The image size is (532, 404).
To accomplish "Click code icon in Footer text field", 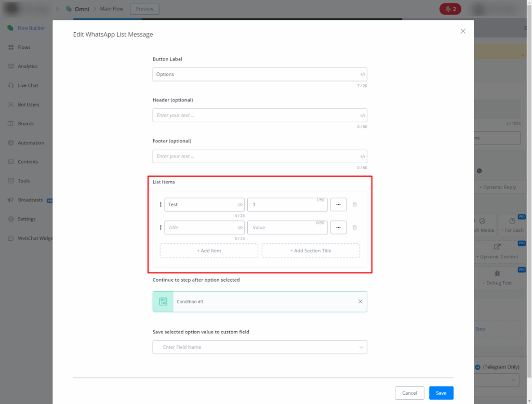I will pyautogui.click(x=363, y=157).
